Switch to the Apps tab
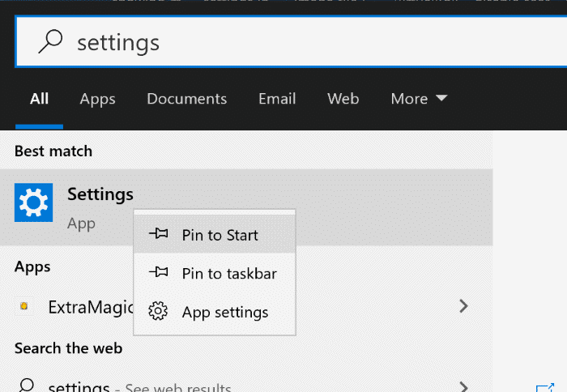This screenshot has width=567, height=392. (x=97, y=99)
